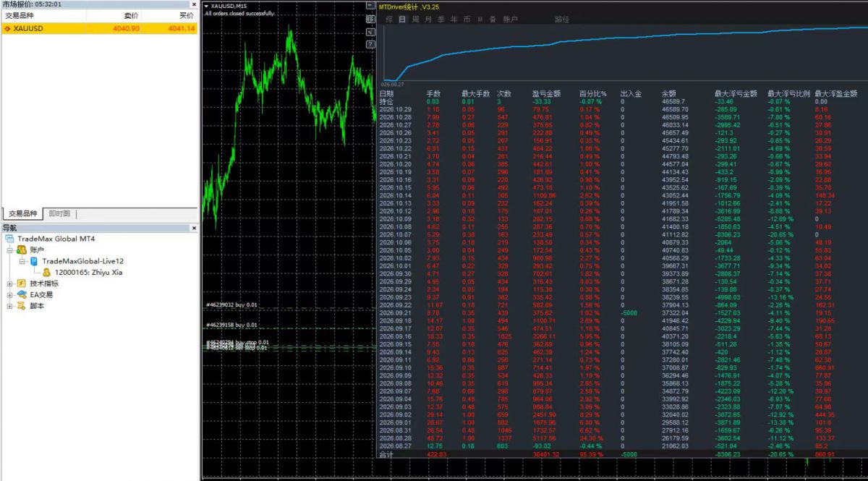Viewport: 868px width, 481px height.
Task: Click the 账户 accounts folder icon
Action: [22, 250]
